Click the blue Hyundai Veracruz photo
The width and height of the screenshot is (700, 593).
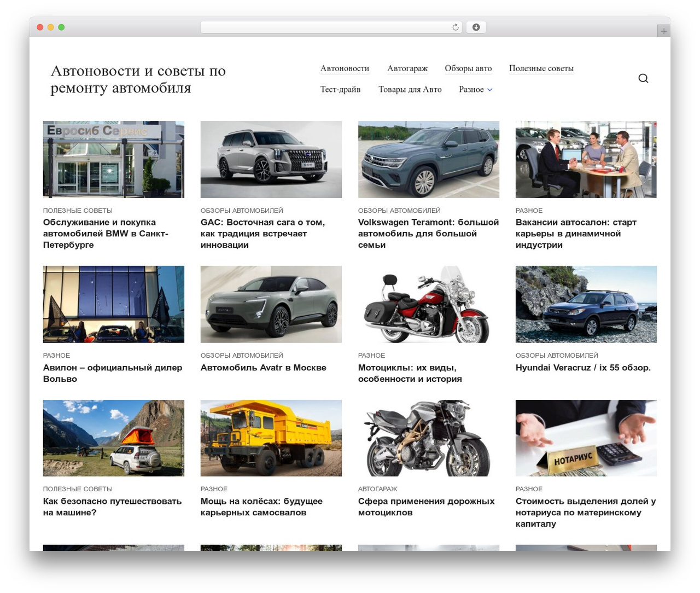coord(586,304)
